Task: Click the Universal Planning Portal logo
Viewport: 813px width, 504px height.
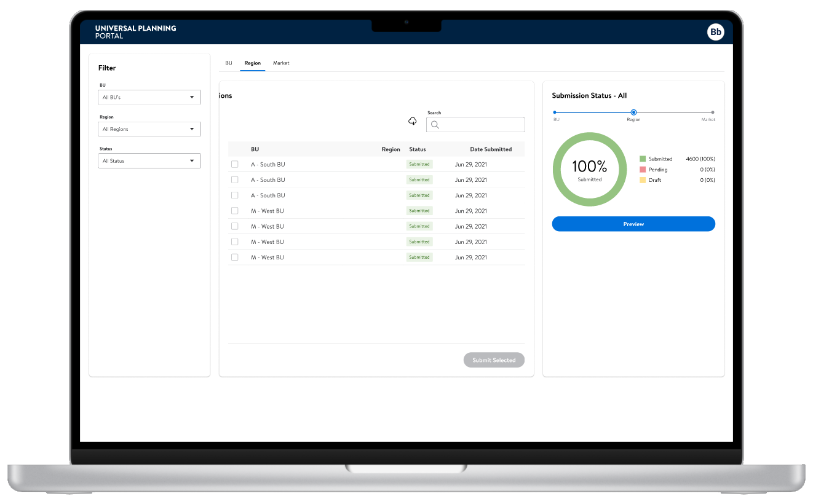Action: pyautogui.click(x=135, y=32)
